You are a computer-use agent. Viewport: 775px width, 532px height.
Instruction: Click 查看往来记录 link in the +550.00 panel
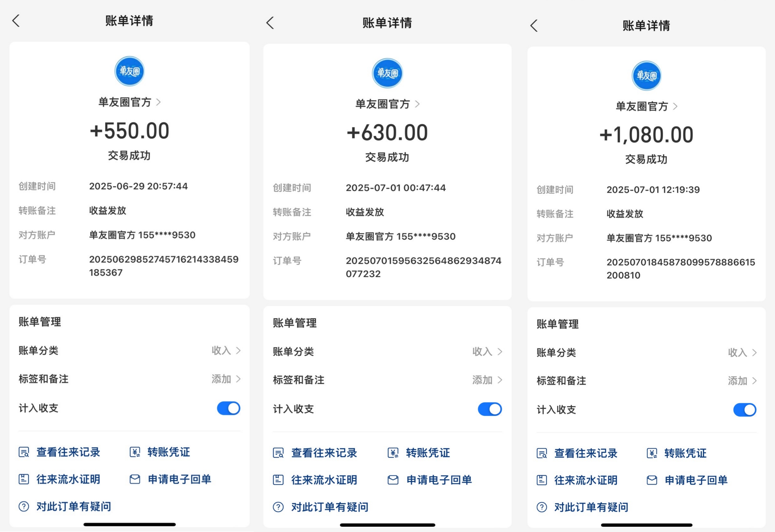(x=68, y=452)
